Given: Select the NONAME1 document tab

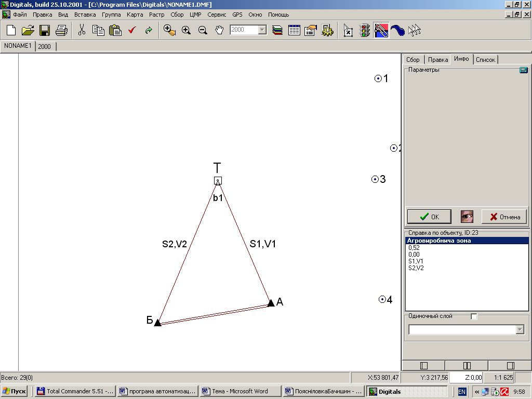Looking at the screenshot, I should pos(18,46).
